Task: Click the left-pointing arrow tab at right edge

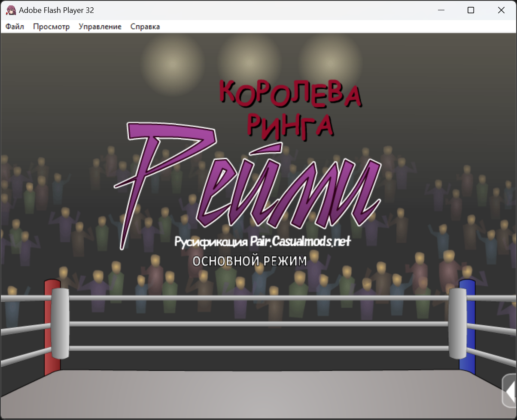Action: 510,390
